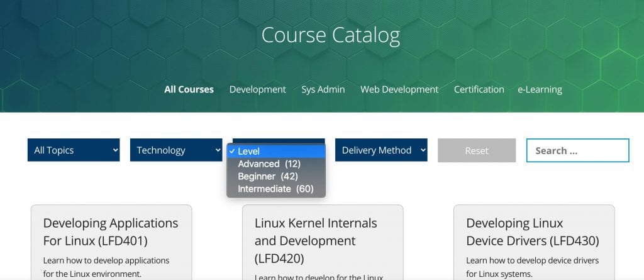Screen dimensions: 644x280
Task: Switch to the All Courses tab
Action: coord(189,89)
